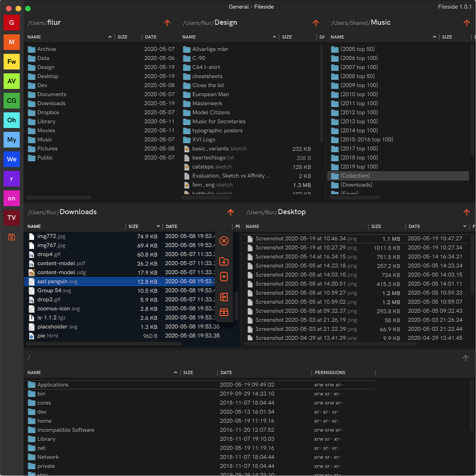Switch to the yellow Fw workspace tab
This screenshot has width=476, height=476.
[11, 61]
